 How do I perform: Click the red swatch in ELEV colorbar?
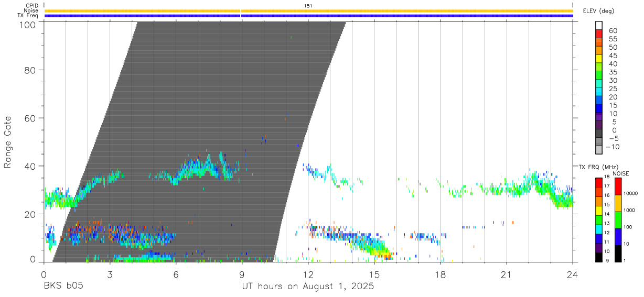tap(599, 34)
